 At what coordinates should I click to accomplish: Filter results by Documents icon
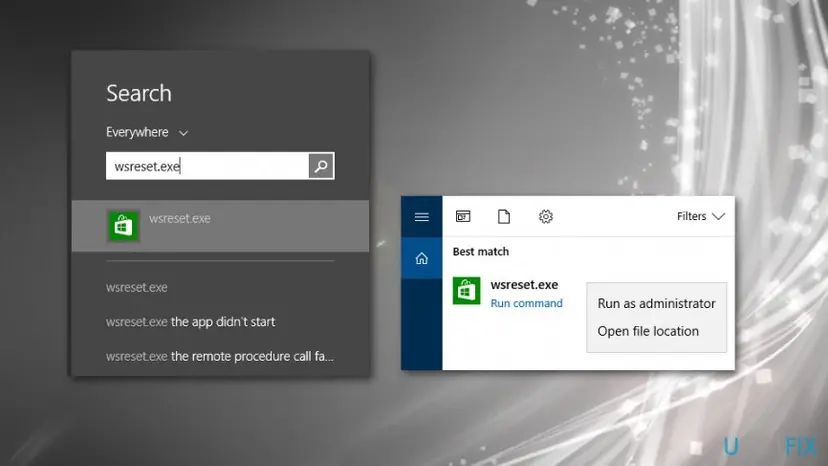(504, 217)
